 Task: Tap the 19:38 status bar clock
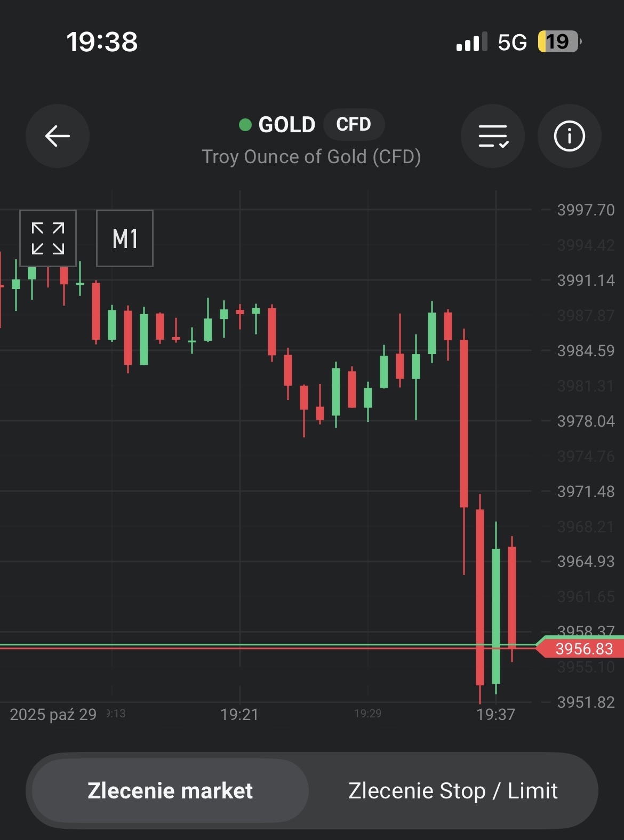click(x=102, y=42)
